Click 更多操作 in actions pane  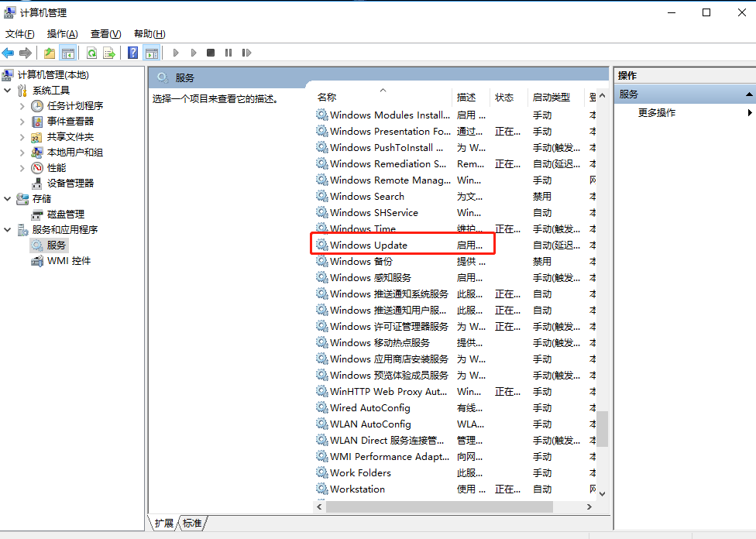[657, 113]
